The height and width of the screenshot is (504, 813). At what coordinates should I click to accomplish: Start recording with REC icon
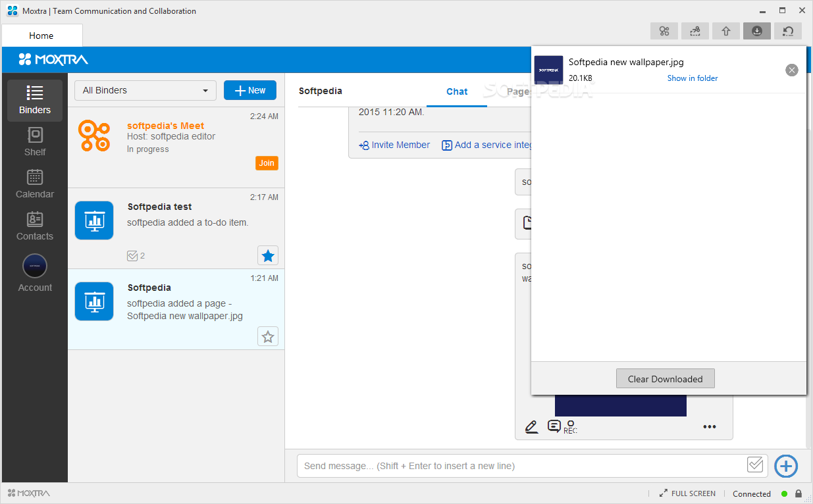570,427
